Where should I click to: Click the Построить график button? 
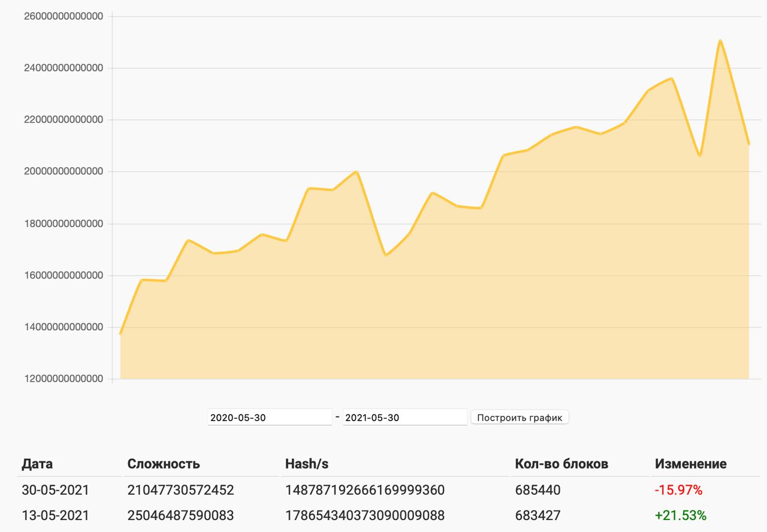520,418
